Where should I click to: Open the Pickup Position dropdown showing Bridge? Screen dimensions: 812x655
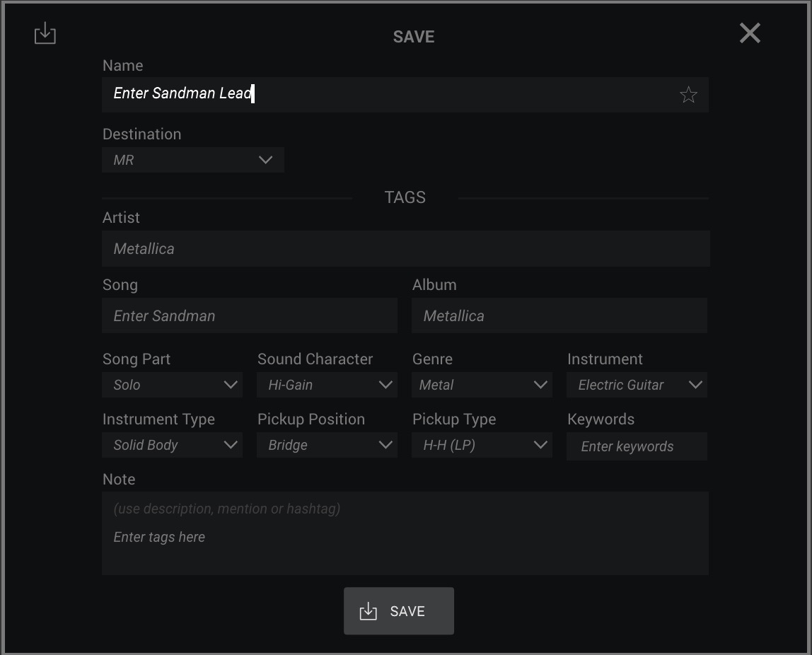pyautogui.click(x=327, y=445)
